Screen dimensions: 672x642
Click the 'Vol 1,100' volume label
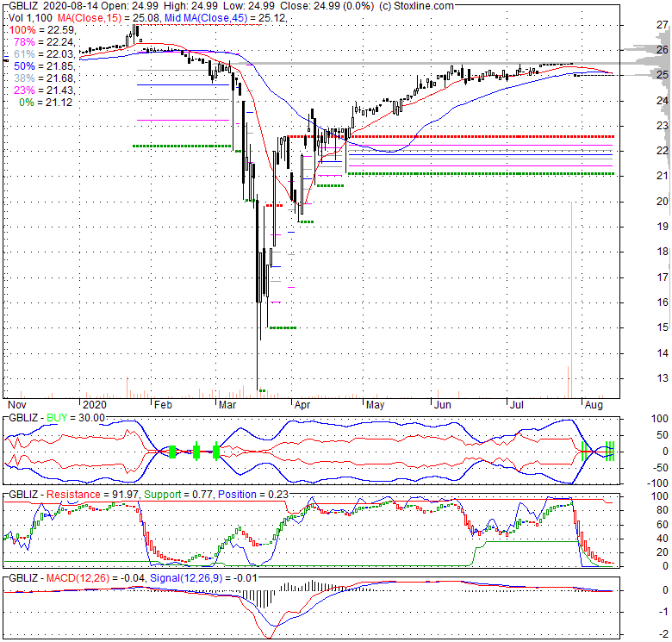coord(30,18)
